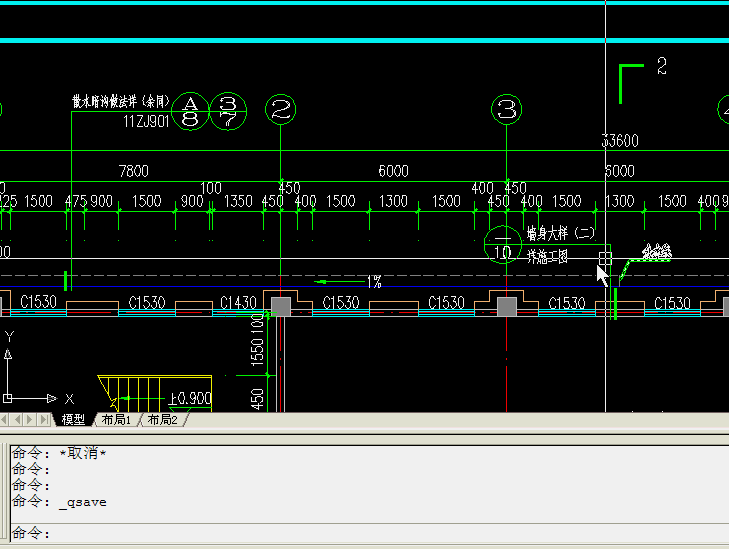Open the 布局1 layout tab
Screen dimensions: 729x549
[x=116, y=420]
